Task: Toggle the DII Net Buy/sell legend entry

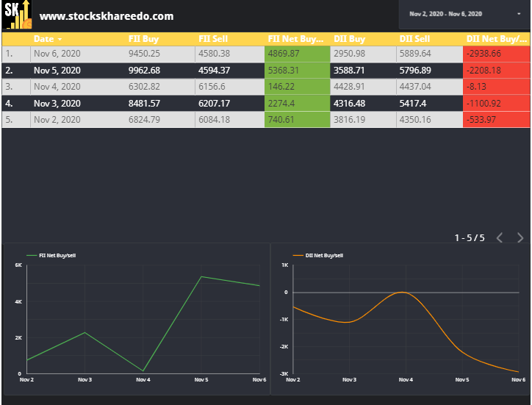Action: pyautogui.click(x=318, y=255)
